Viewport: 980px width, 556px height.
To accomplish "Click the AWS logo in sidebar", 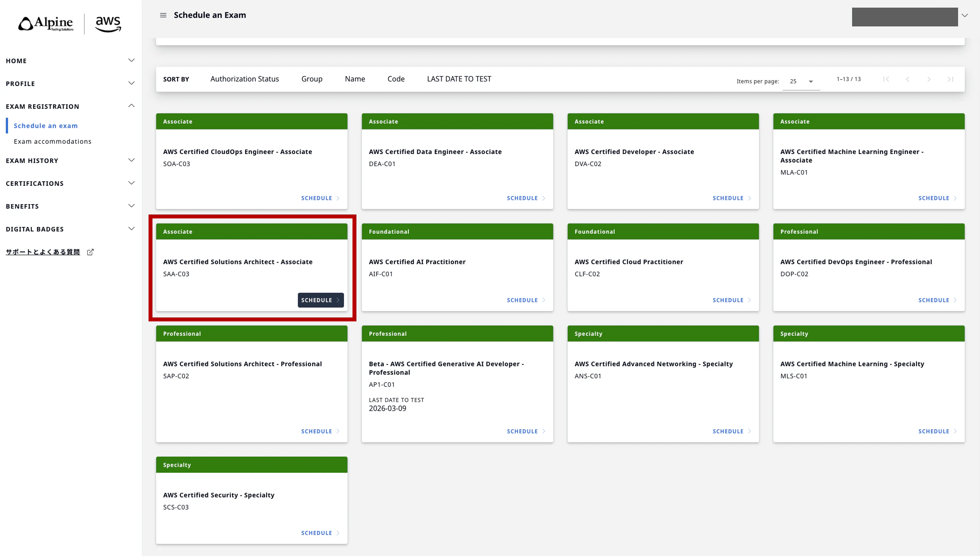I will pyautogui.click(x=108, y=24).
